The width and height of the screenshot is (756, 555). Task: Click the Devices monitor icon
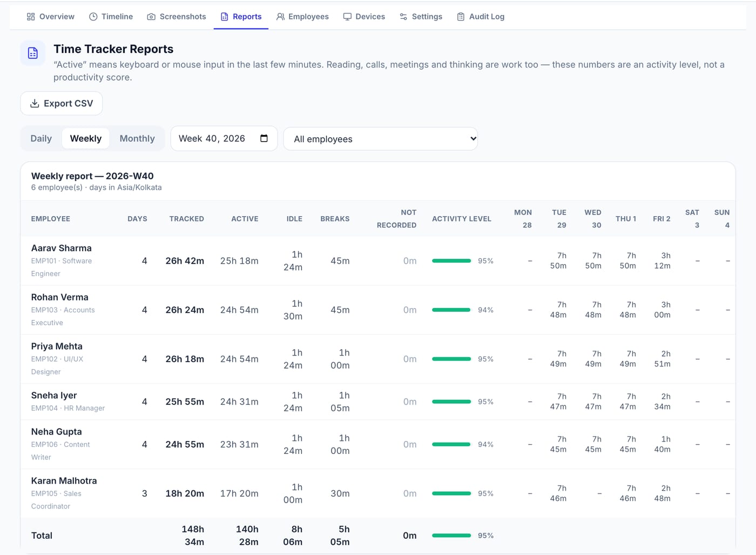click(347, 17)
